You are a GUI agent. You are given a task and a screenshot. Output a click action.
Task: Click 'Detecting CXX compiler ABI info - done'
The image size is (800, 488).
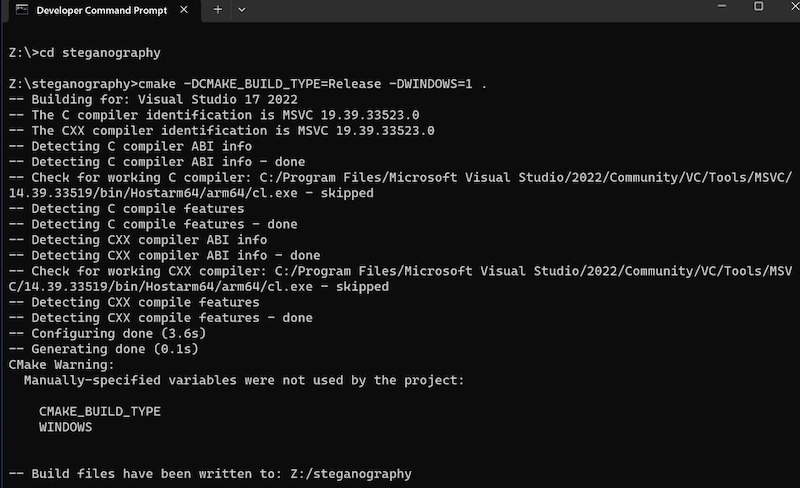coord(164,255)
